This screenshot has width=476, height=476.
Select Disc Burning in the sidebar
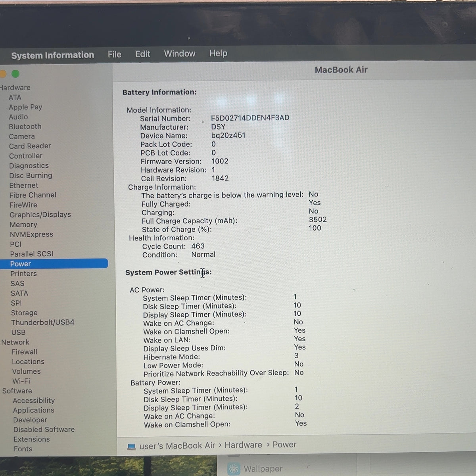[x=31, y=175]
